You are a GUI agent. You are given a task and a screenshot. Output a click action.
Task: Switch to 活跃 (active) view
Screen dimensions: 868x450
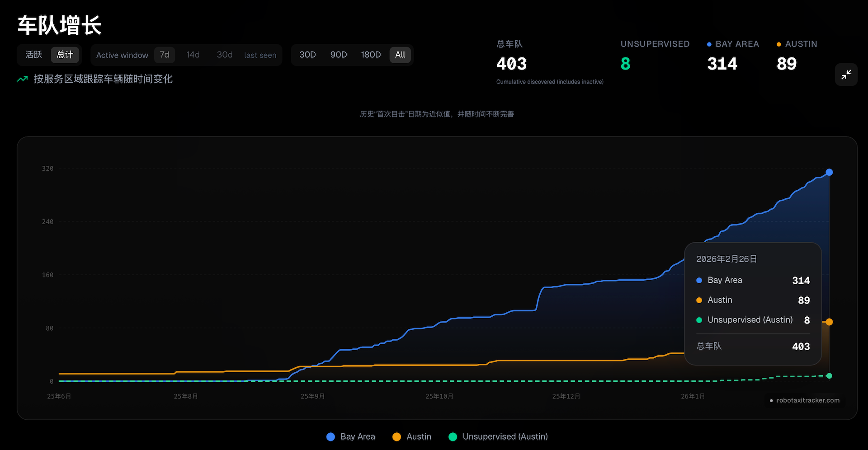coord(34,55)
